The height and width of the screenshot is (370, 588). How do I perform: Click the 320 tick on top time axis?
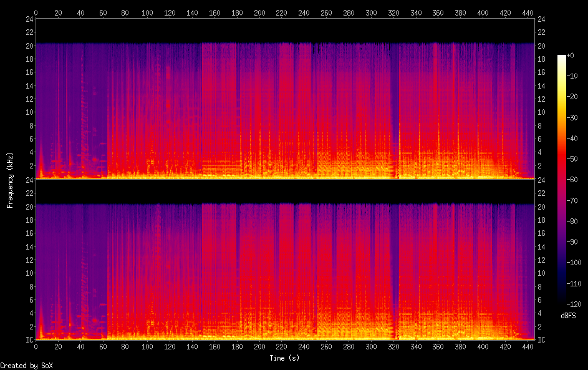[x=393, y=12]
